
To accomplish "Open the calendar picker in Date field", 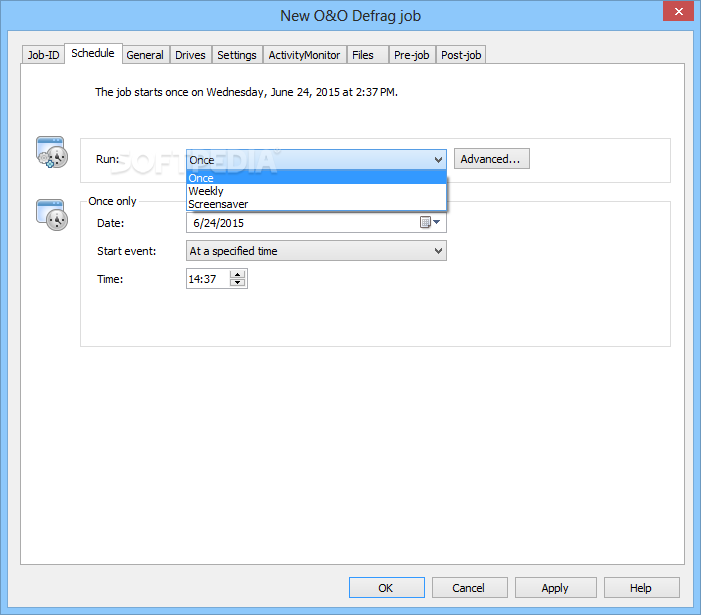I will [430, 222].
